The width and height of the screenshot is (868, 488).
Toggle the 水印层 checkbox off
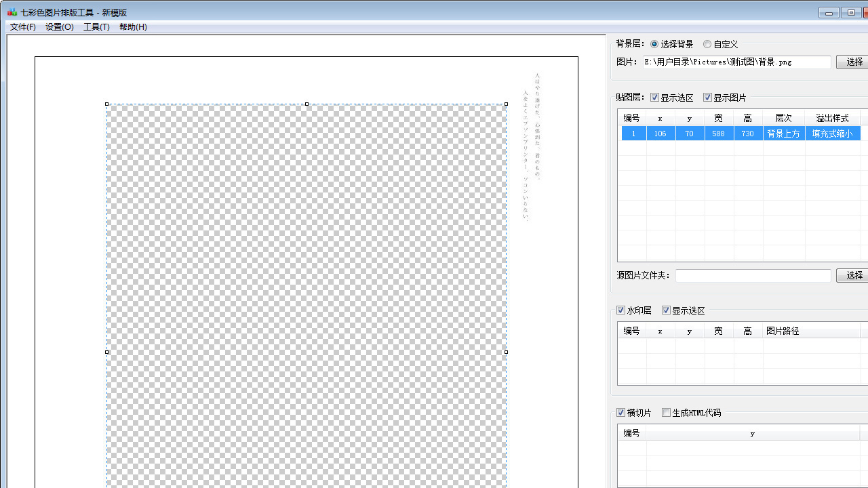pos(620,310)
